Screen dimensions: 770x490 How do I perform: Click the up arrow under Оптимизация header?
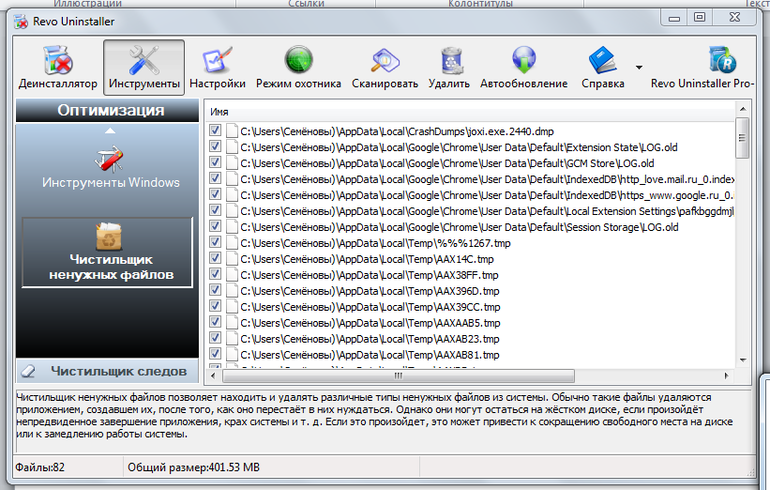110,131
